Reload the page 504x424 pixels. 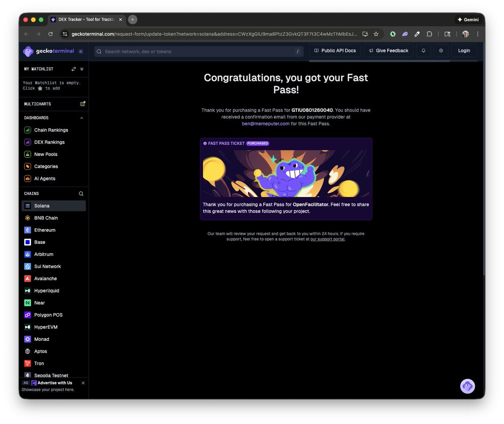[50, 34]
